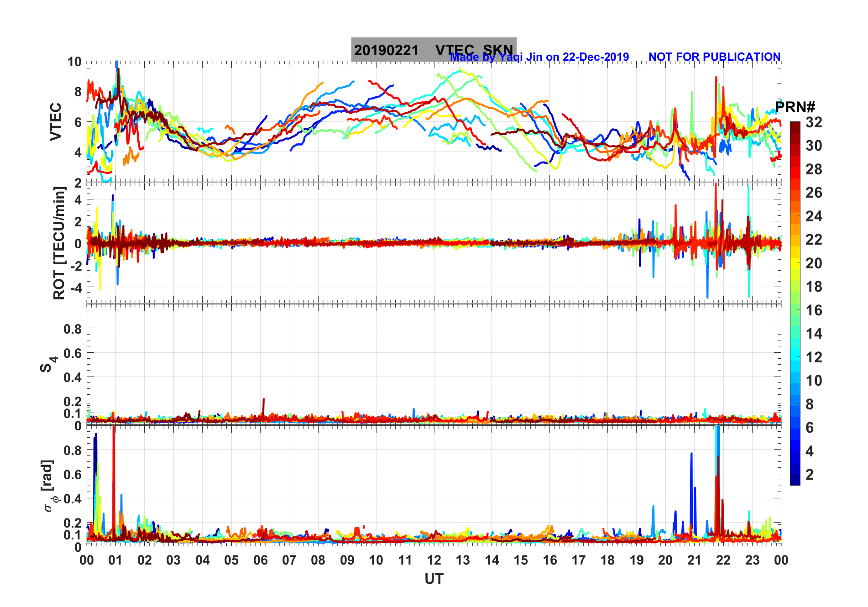Click the dark red top of the PRN colorbar

click(795, 127)
